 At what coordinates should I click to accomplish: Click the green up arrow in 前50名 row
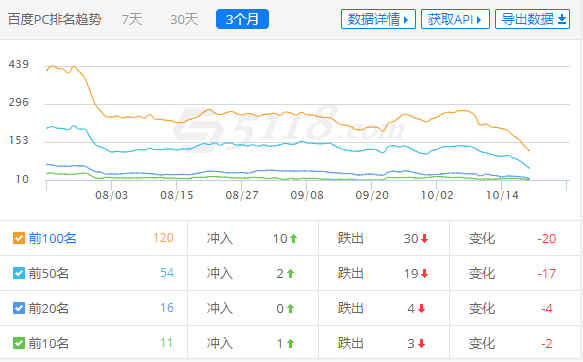coord(291,274)
